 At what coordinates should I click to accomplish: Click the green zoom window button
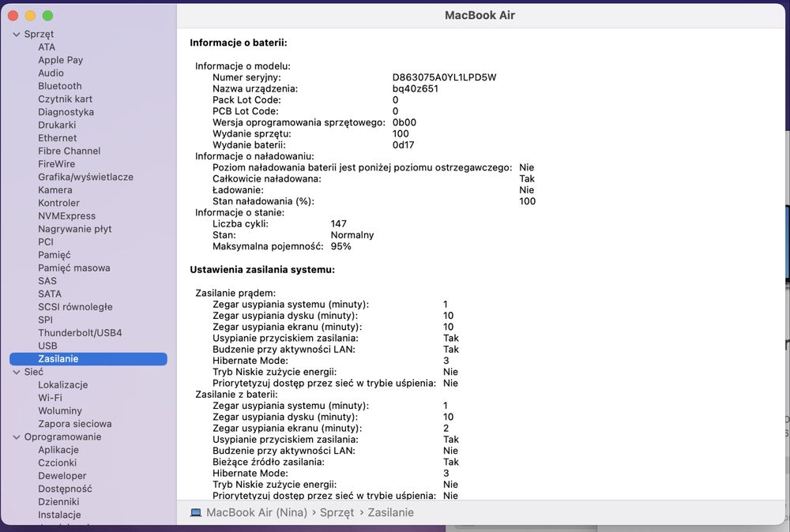pos(48,16)
